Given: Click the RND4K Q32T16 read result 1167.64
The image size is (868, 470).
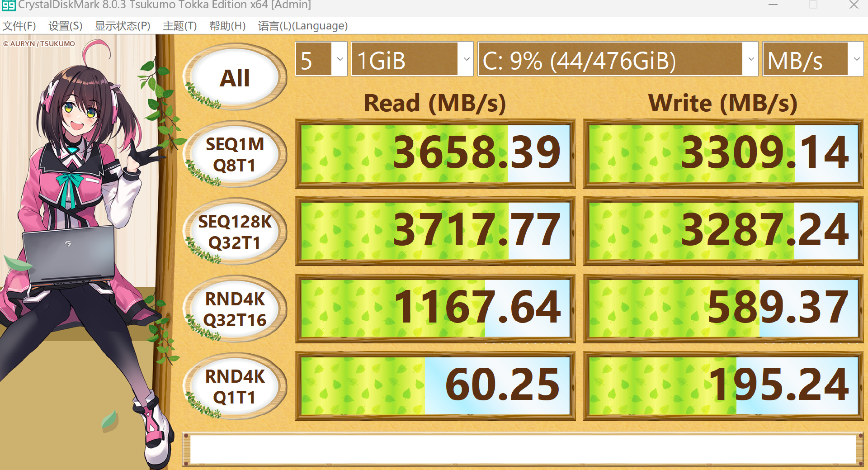Looking at the screenshot, I should [435, 309].
